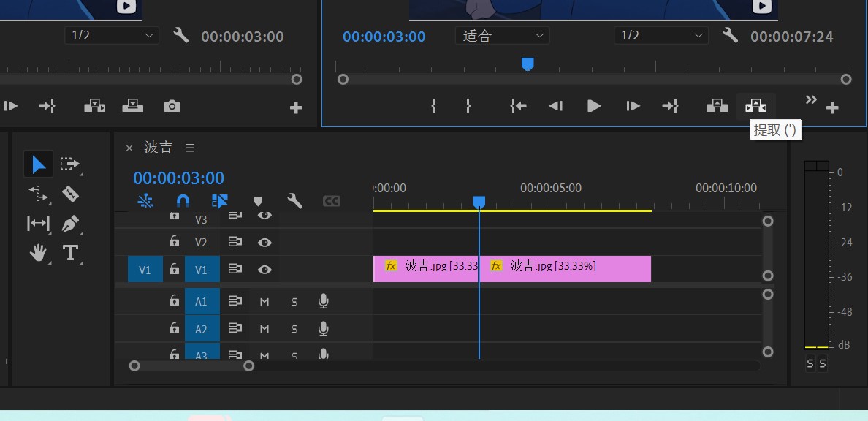
Task: Toggle A2 track targeting
Action: coord(202,329)
